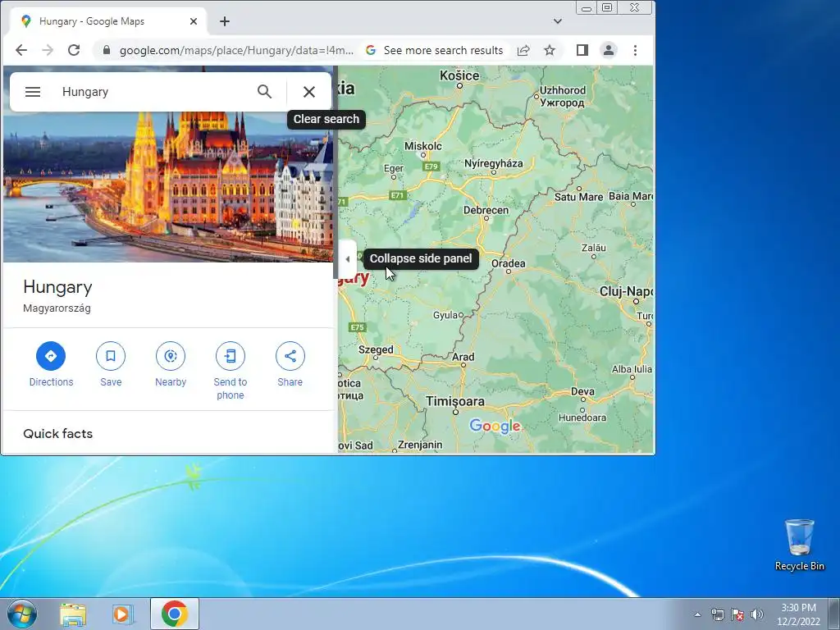This screenshot has width=840, height=630.
Task: Click Debrecen on the map
Action: point(486,210)
